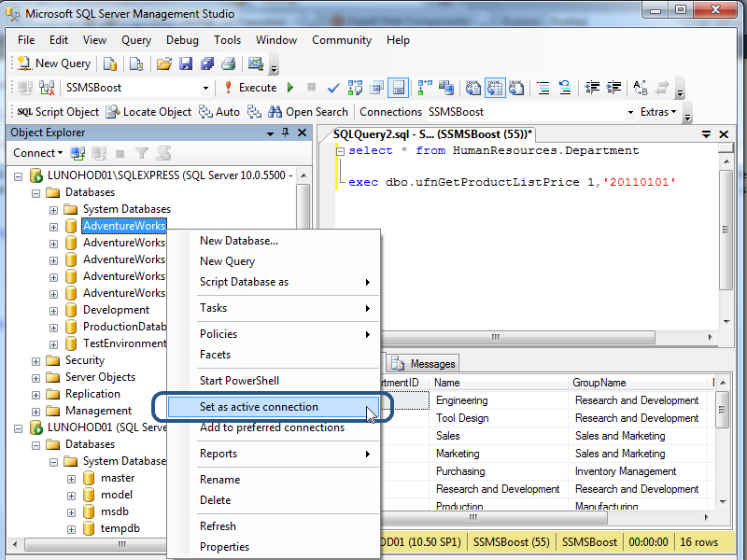
Task: Collapse the LUNOHOD01\SQLEXPRESS server node
Action: 18,176
